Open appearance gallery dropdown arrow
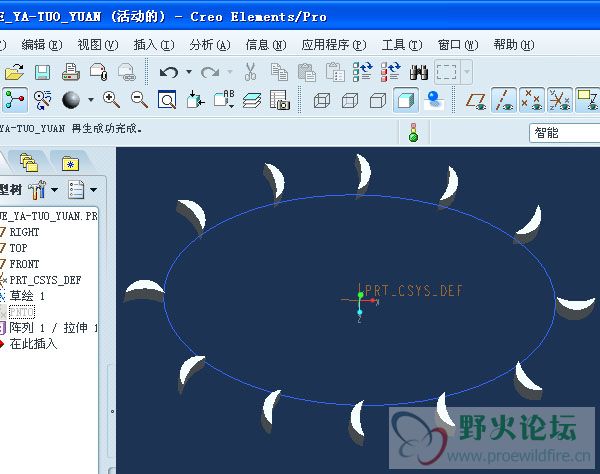This screenshot has width=600, height=474. click(91, 100)
